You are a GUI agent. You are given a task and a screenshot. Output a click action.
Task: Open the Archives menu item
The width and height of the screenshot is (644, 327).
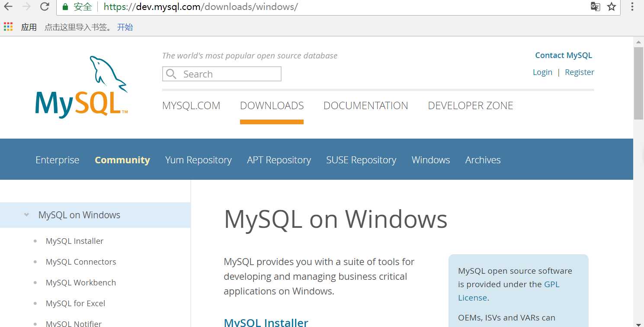pyautogui.click(x=483, y=160)
